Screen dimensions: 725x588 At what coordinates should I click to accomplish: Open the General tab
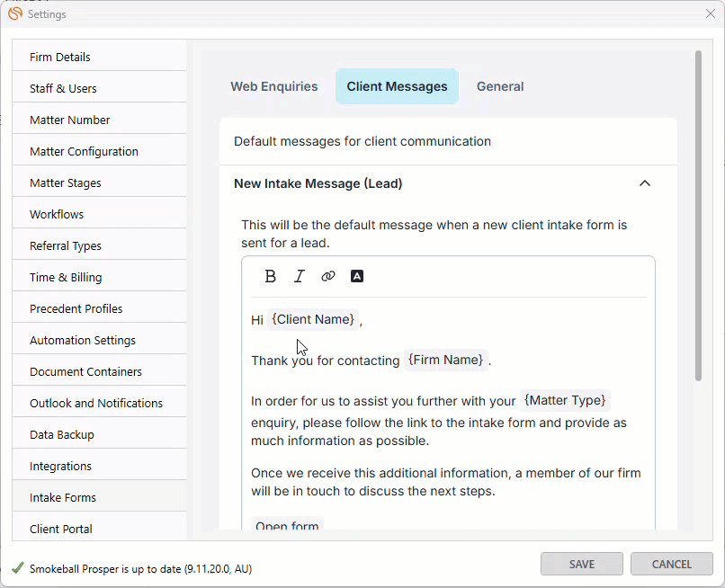coord(500,86)
